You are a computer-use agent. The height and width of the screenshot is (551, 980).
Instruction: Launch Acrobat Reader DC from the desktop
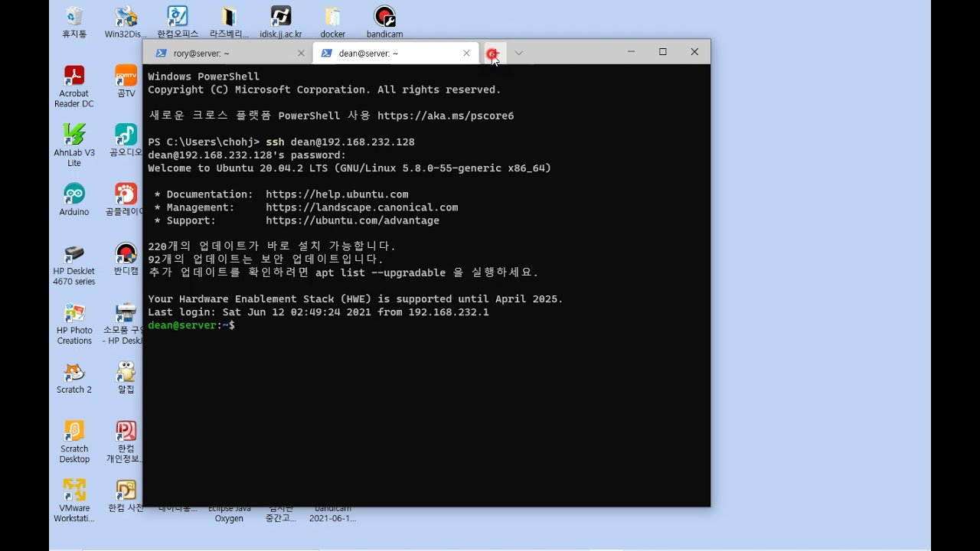click(74, 86)
